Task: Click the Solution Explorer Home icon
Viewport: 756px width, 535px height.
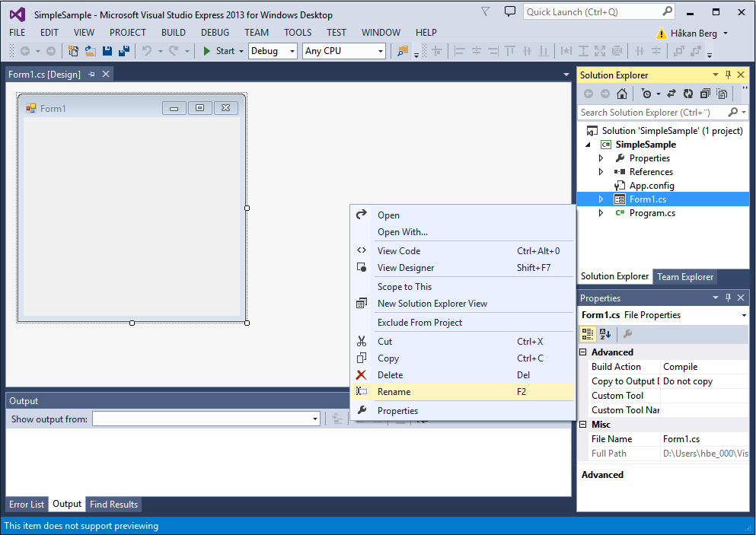Action: 622,94
